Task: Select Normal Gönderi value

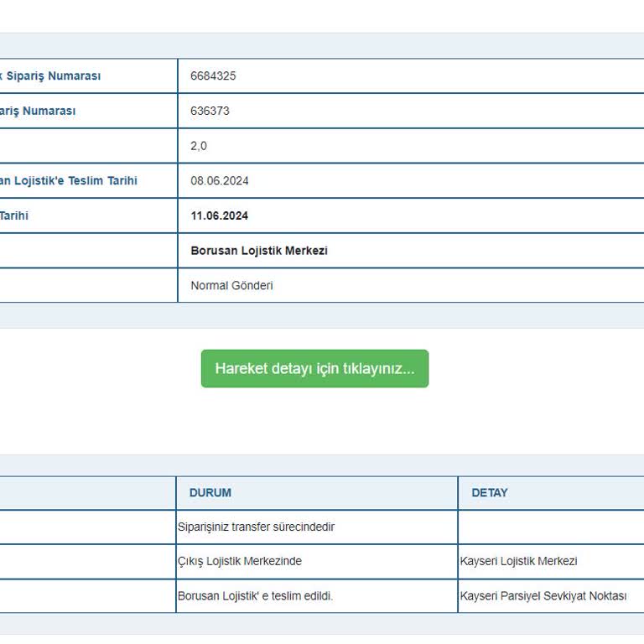Action: pyautogui.click(x=231, y=285)
